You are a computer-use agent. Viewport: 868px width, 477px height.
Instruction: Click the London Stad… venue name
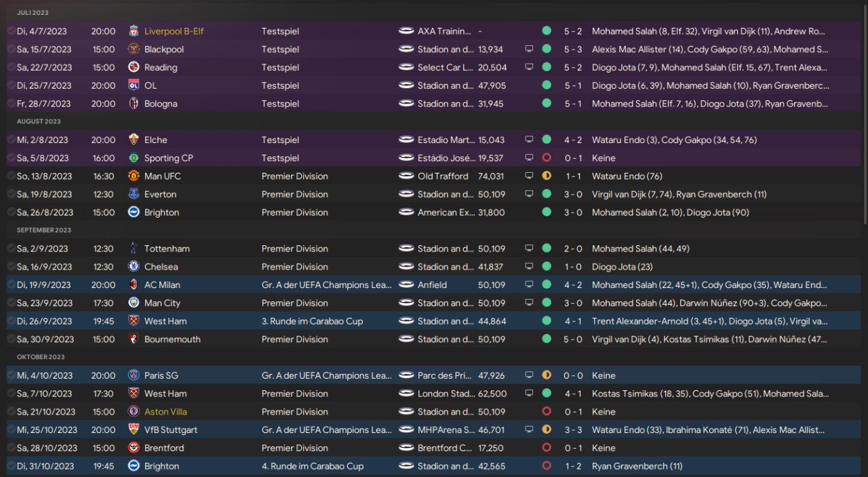pyautogui.click(x=446, y=394)
